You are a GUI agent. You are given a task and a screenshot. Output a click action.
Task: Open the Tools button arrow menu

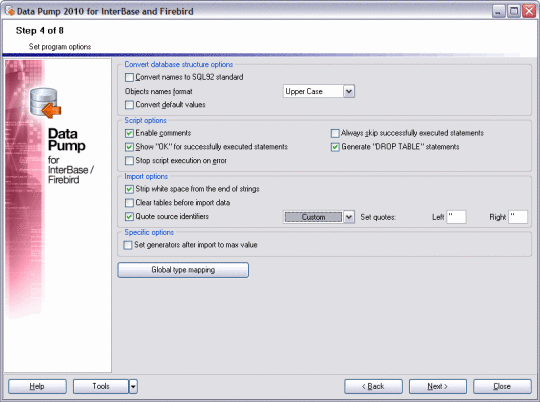pos(133,386)
